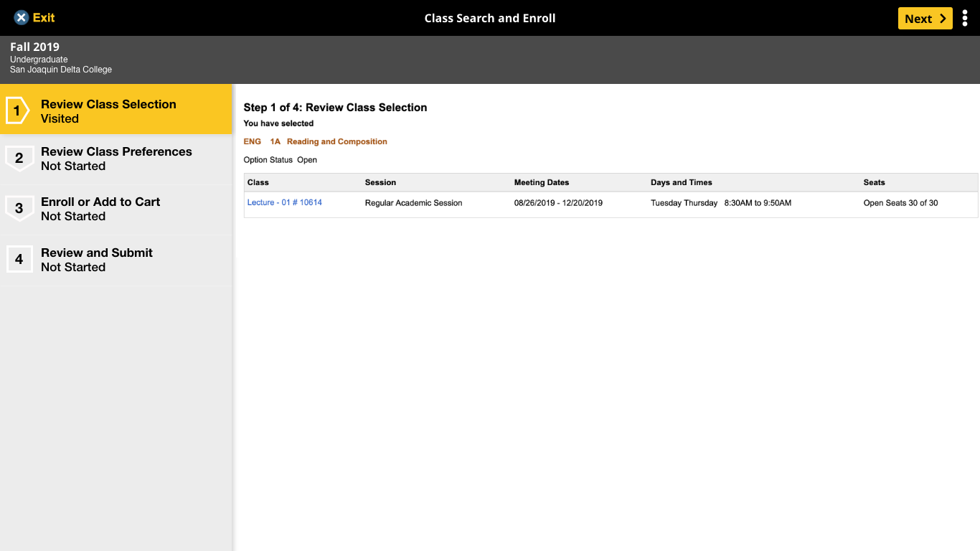Click the X icon next to Exit
Screen dimensions: 980x551
(x=19, y=18)
